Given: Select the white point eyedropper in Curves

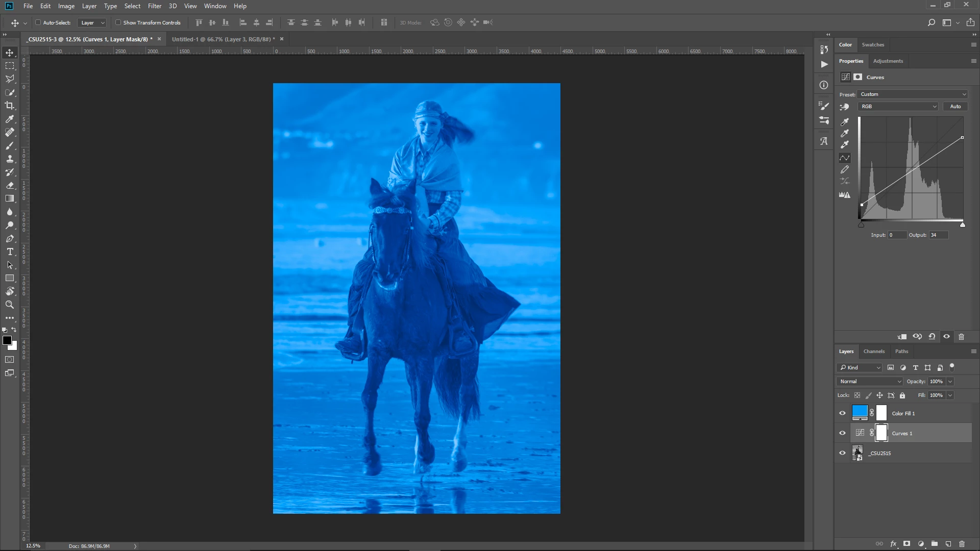Looking at the screenshot, I should 845,145.
